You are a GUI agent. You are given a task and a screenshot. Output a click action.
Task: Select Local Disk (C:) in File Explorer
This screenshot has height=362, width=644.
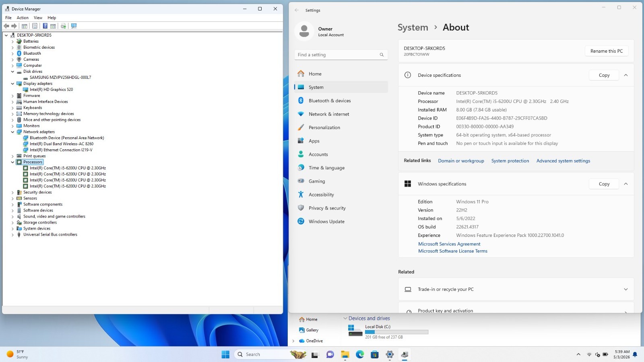click(x=388, y=332)
